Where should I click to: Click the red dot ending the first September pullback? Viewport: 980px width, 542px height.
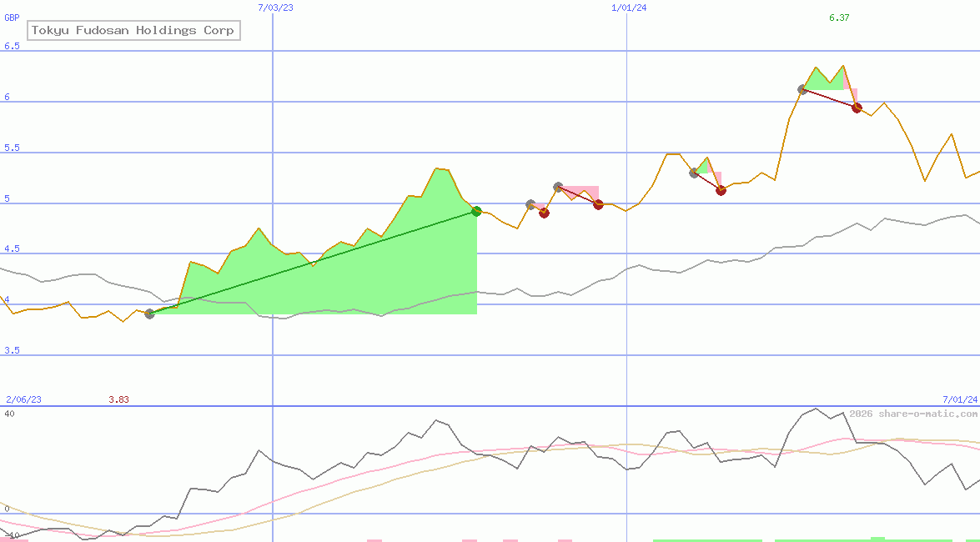pyautogui.click(x=545, y=213)
